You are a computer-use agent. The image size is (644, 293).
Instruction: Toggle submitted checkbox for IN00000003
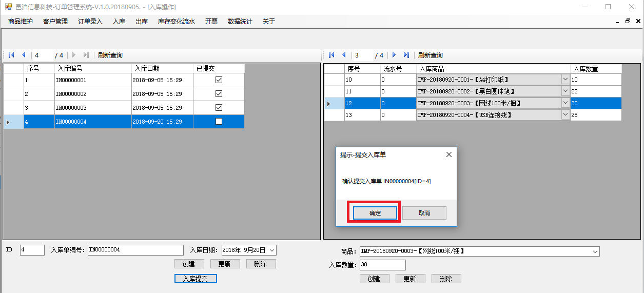(219, 108)
